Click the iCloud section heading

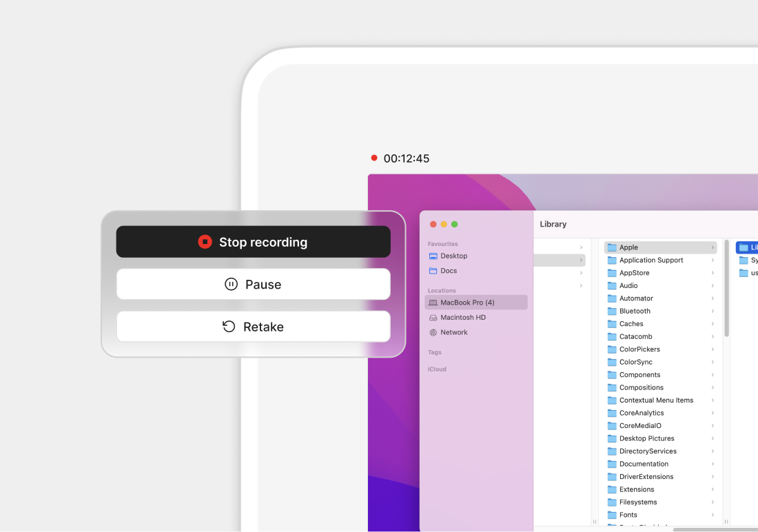[437, 369]
